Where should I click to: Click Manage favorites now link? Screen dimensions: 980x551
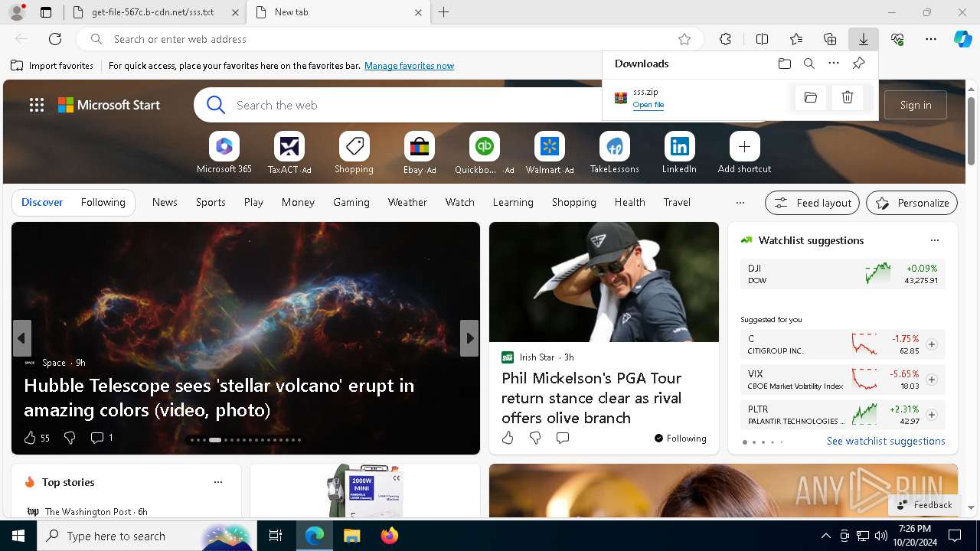[409, 66]
